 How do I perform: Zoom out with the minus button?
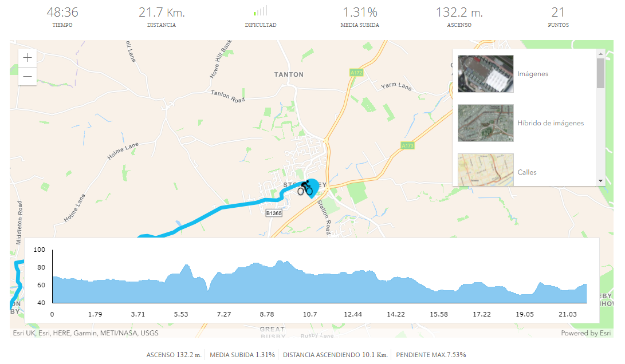27,76
